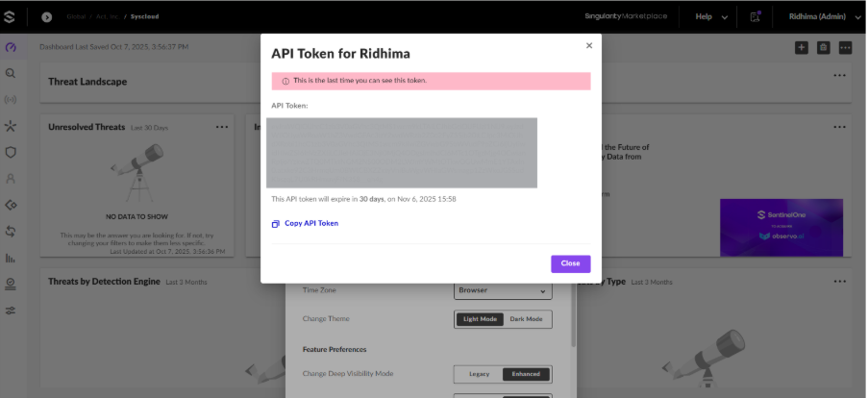Select the shield icon in sidebar
868x398 pixels.
click(10, 153)
